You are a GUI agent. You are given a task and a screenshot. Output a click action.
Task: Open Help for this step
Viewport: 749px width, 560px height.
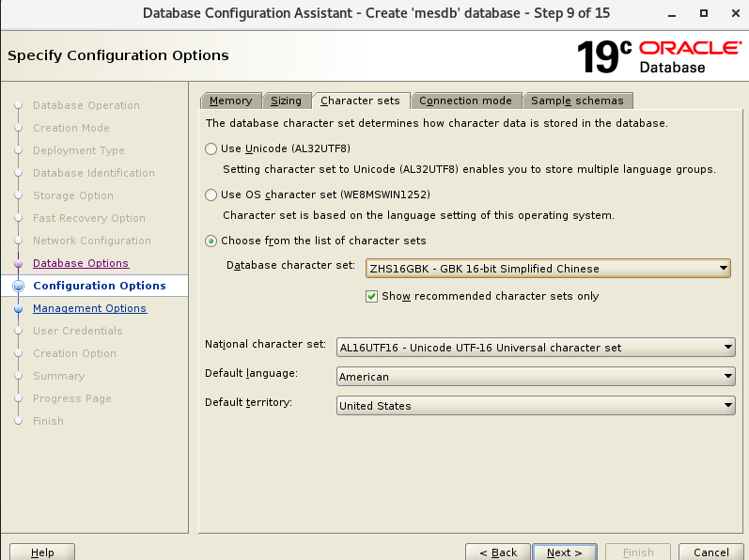pyautogui.click(x=42, y=552)
